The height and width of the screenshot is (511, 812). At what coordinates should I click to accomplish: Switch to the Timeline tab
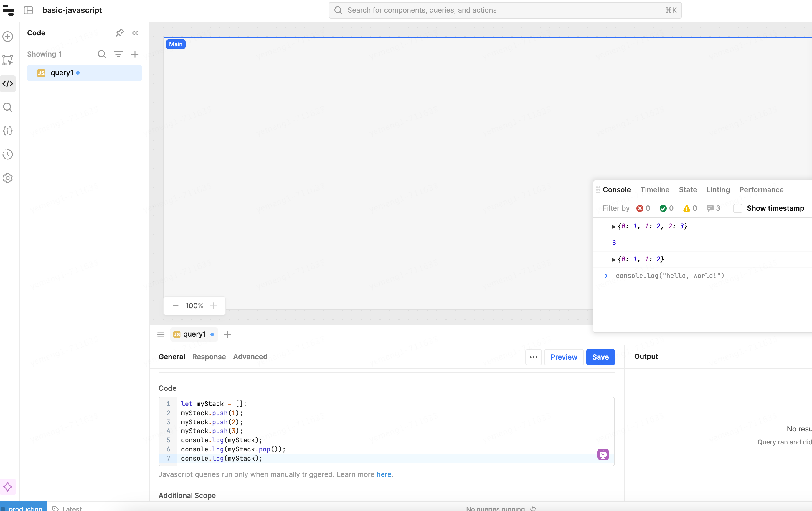point(655,190)
